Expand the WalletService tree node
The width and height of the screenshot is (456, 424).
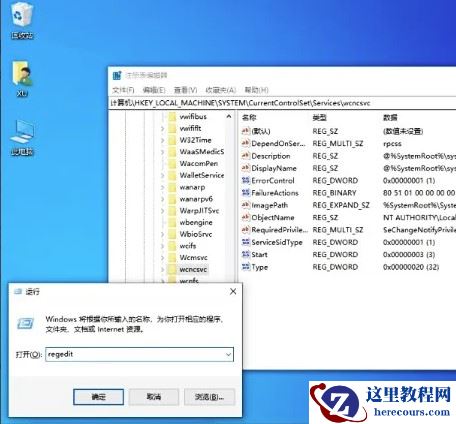point(163,175)
